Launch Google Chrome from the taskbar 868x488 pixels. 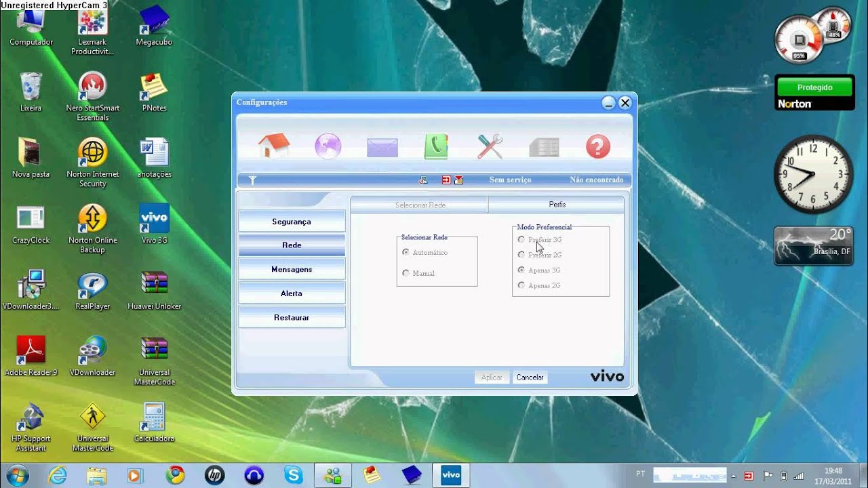coord(176,476)
